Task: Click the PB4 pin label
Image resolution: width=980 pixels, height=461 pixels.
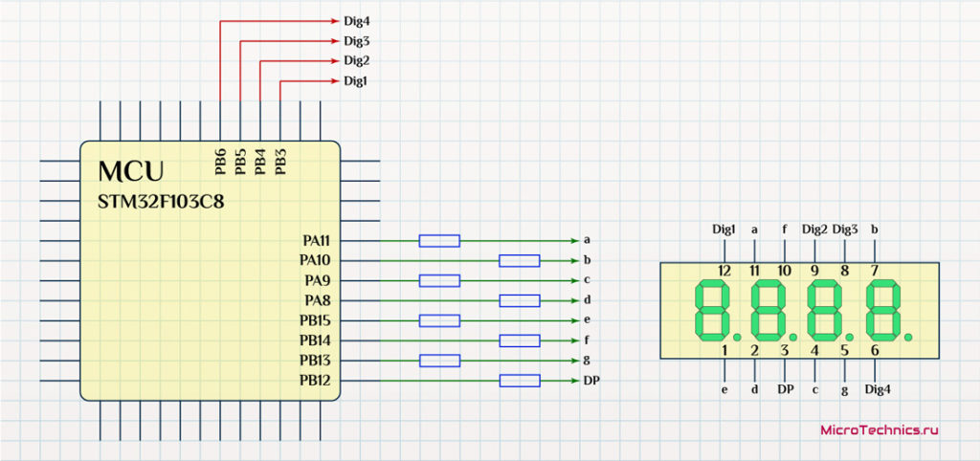Action: click(x=260, y=163)
